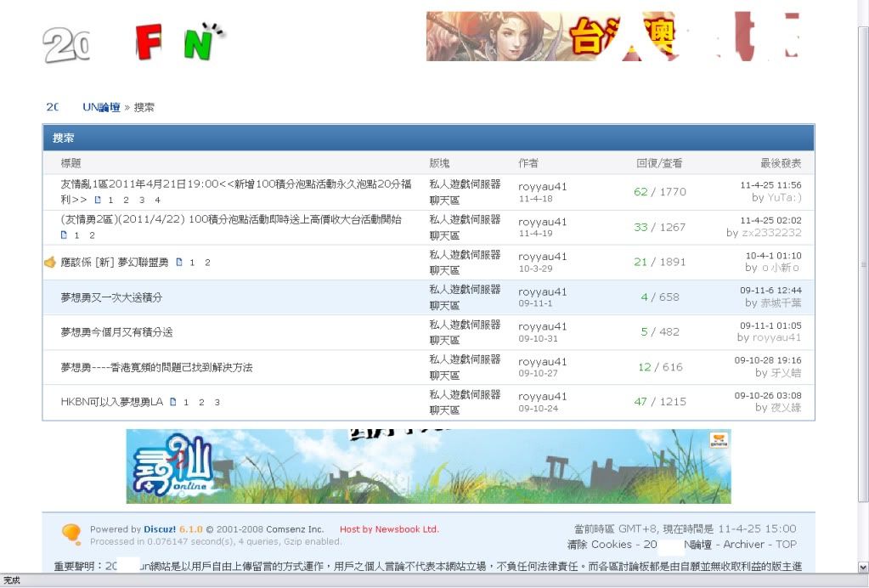Open thread 夢想勇今個月又有積分送
This screenshot has width=869, height=588.
[116, 332]
